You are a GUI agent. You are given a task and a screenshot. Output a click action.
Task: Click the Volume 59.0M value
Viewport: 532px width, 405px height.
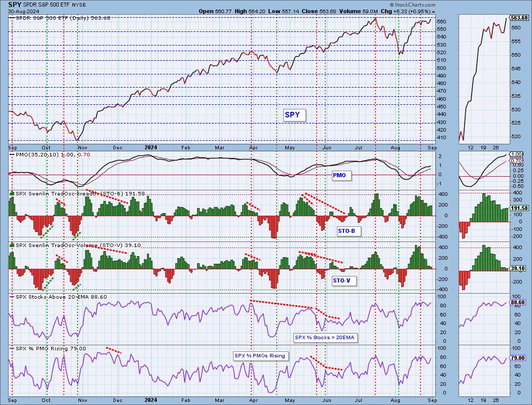click(x=358, y=11)
